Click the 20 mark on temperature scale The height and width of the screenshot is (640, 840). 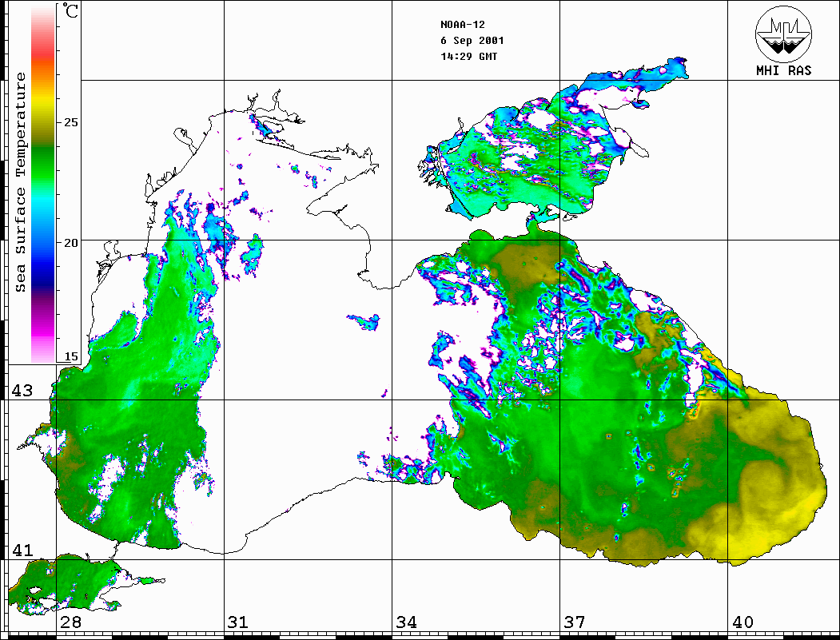[70, 243]
